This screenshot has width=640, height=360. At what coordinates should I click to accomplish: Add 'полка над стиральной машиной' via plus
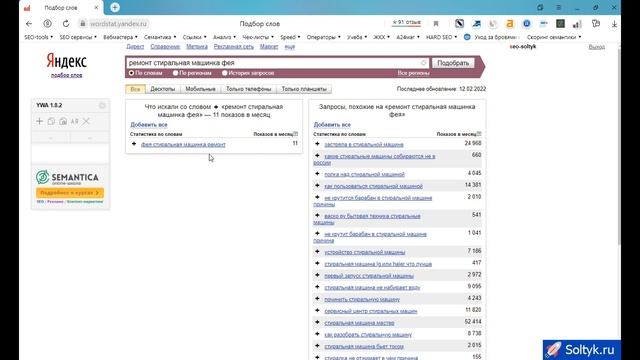tap(317, 173)
